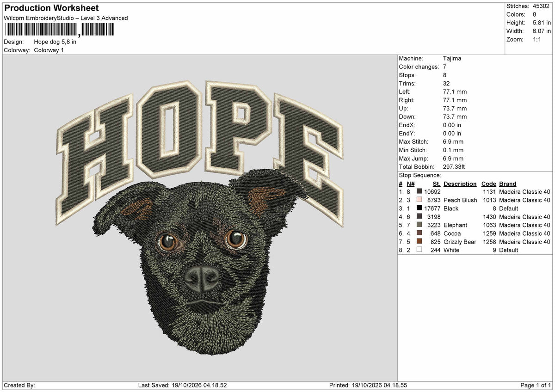
Task: Select stitch count 244 for White
Action: coord(436,250)
